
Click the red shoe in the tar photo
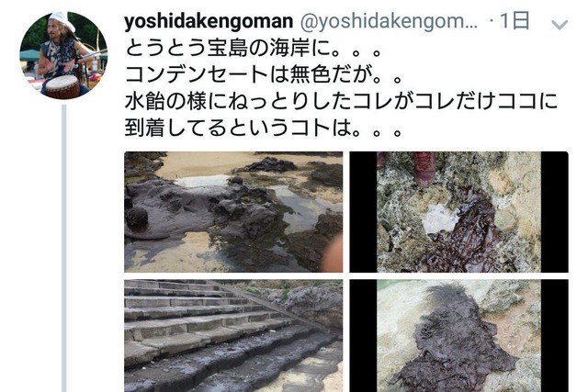coord(424,167)
